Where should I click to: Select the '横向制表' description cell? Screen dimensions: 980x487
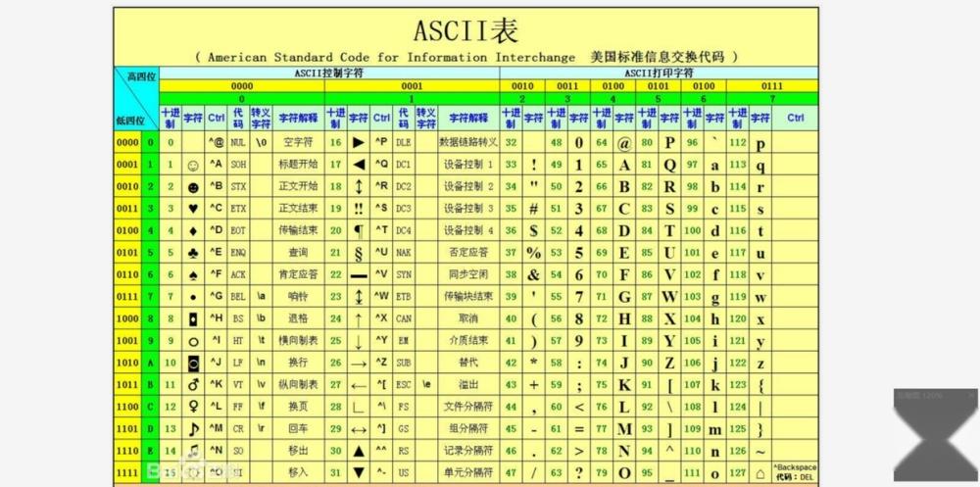[298, 341]
